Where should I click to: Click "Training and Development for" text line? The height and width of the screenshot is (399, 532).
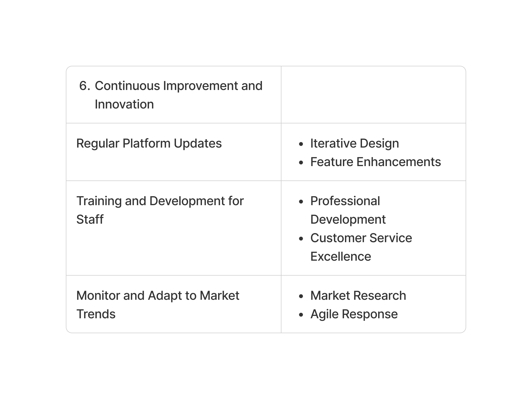pos(160,201)
